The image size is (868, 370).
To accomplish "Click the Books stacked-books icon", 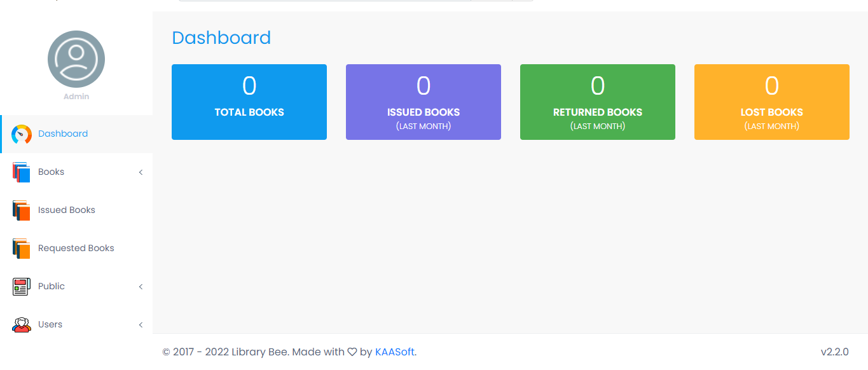I will coord(22,172).
